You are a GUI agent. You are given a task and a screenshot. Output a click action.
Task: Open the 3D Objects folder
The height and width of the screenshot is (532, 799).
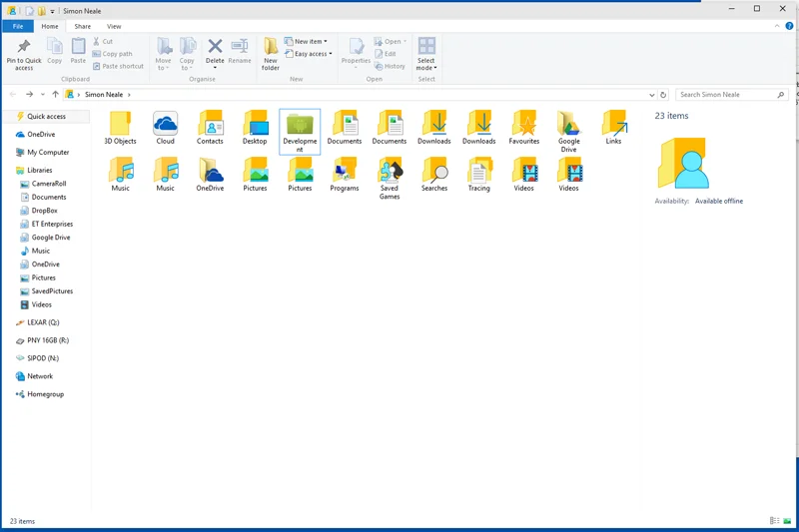tap(120, 128)
